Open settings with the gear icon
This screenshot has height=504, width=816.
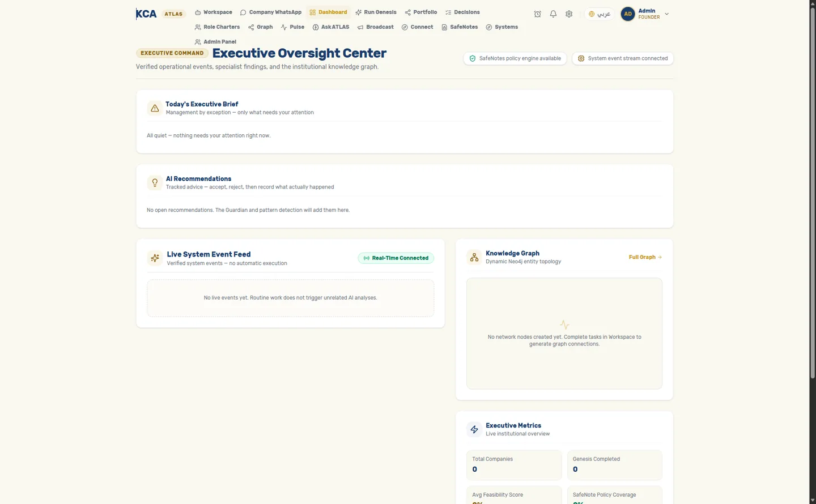[x=569, y=14]
